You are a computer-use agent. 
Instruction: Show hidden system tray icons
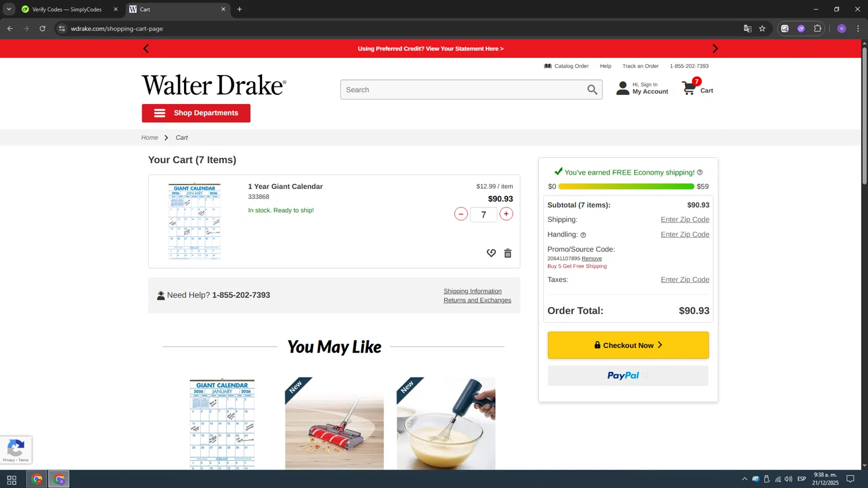click(744, 479)
